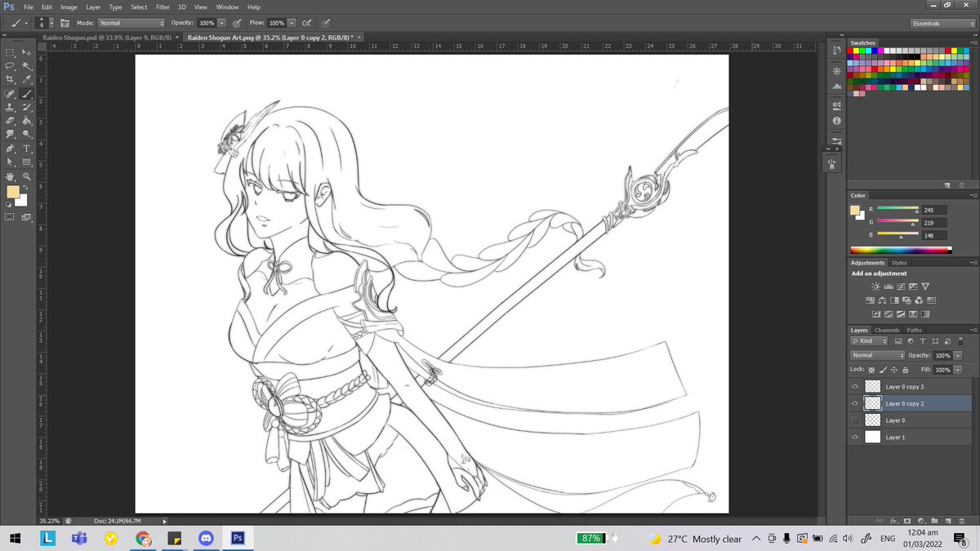Screen dimensions: 980x551
Task: Create a new layer group
Action: pos(934,520)
